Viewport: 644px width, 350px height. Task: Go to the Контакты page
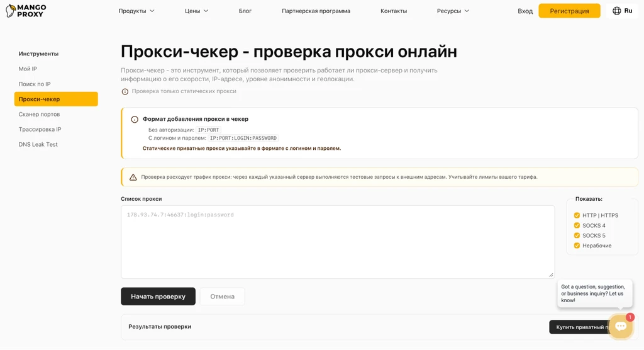click(394, 11)
